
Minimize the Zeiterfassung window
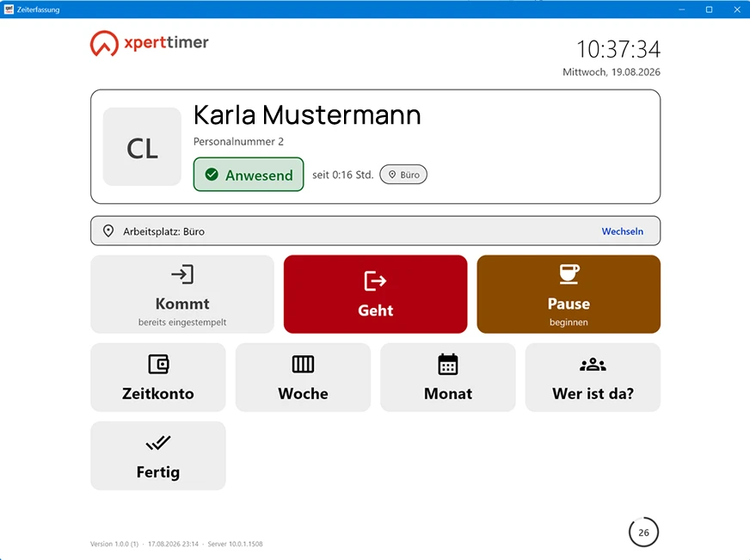click(681, 9)
